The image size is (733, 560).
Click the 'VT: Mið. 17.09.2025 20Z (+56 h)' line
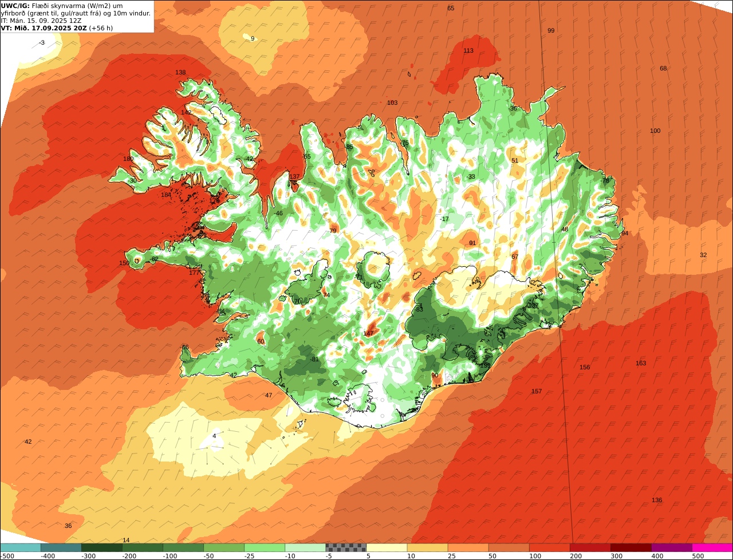point(57,28)
